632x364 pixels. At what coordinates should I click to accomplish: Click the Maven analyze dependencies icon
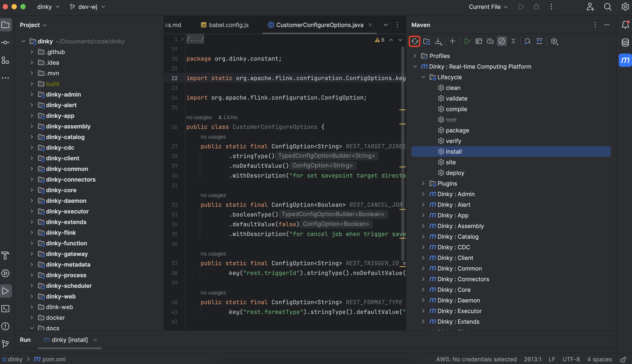(527, 41)
